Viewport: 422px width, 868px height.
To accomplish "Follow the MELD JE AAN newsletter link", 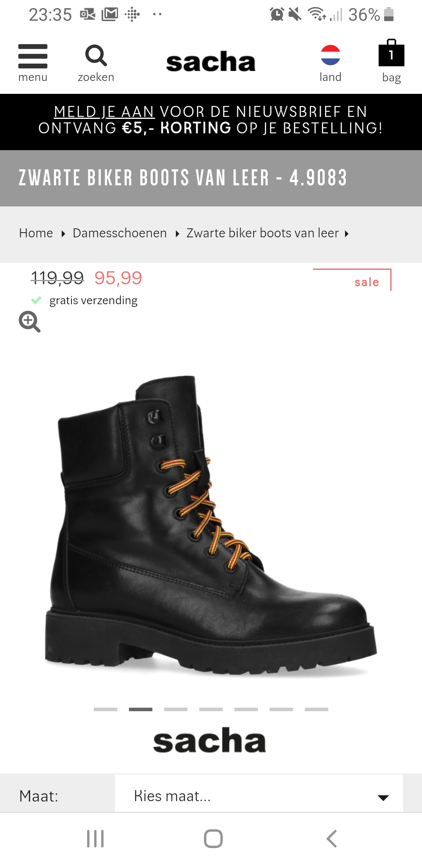I will coord(104,112).
